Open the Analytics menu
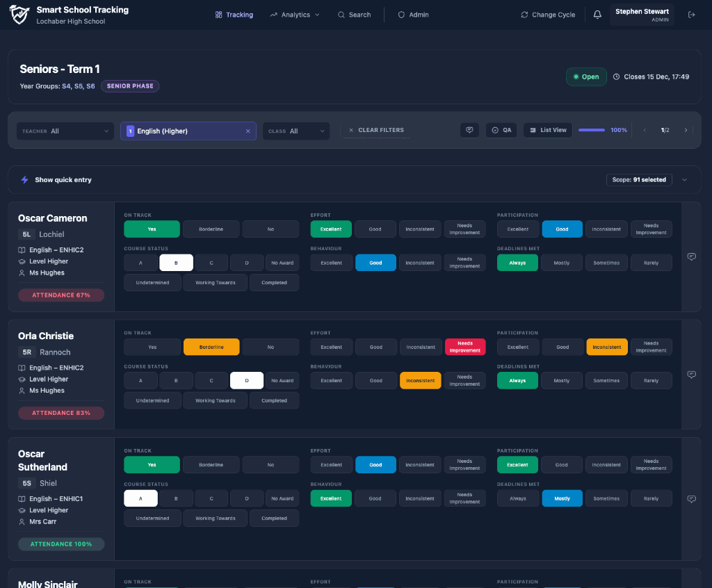Viewport: 712px width, 588px height. click(x=295, y=15)
